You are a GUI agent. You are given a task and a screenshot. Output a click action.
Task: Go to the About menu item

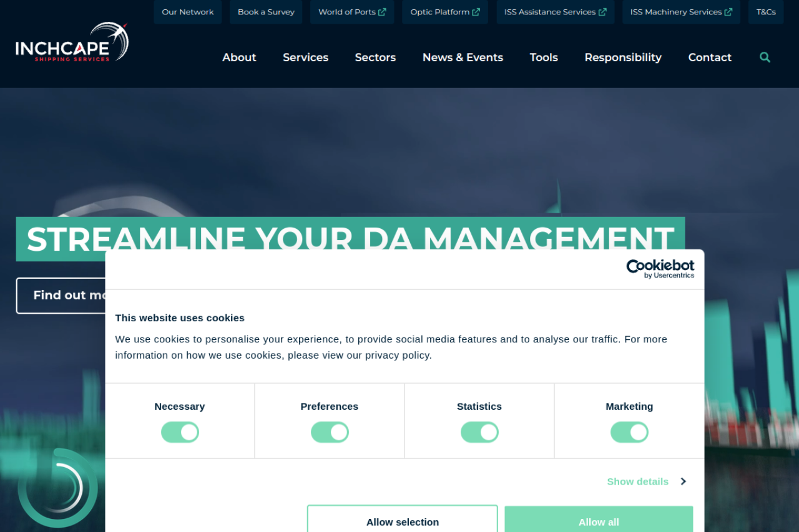point(239,57)
